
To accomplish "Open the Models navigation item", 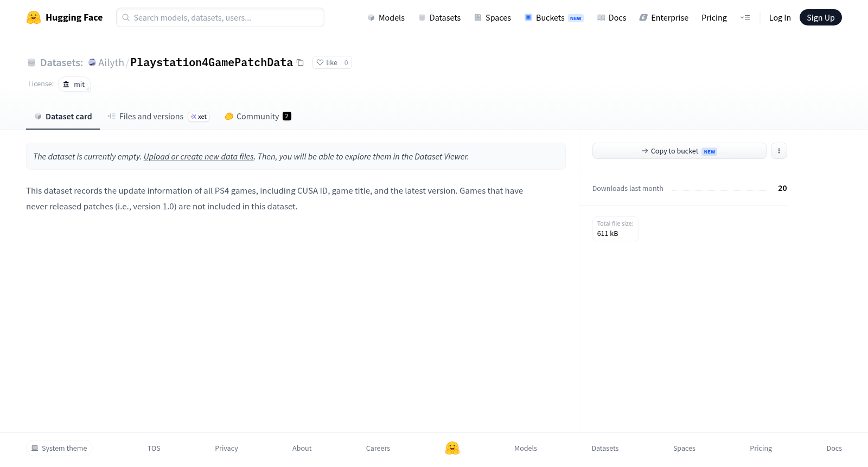I will click(x=386, y=17).
